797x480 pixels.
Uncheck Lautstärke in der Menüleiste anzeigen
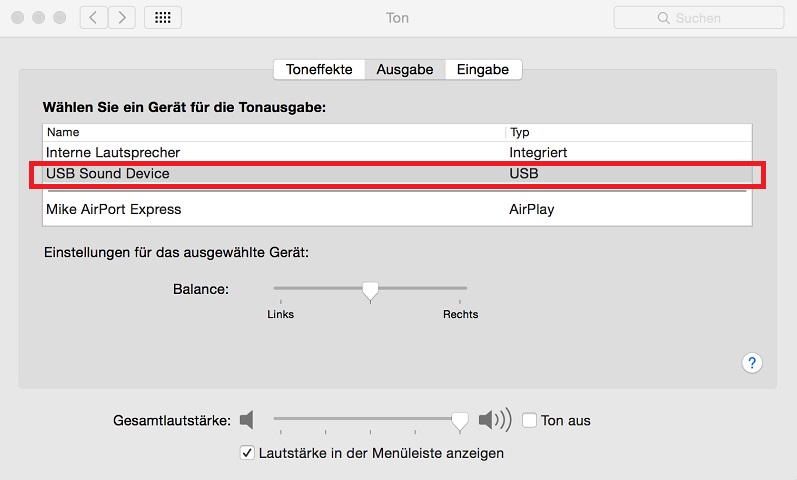pyautogui.click(x=247, y=453)
